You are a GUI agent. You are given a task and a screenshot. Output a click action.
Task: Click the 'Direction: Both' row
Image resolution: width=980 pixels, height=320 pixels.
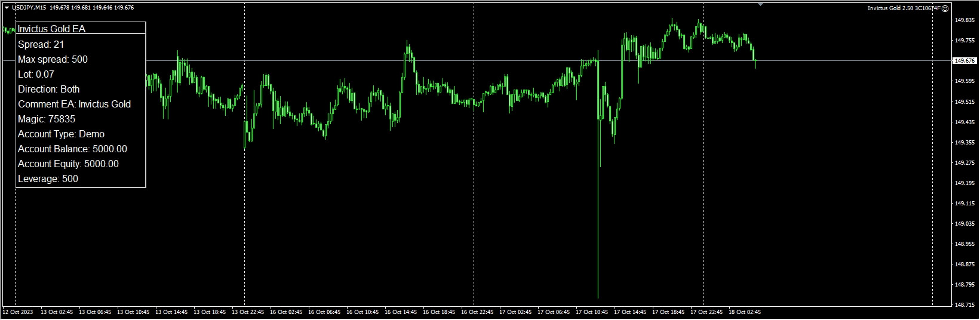click(48, 89)
